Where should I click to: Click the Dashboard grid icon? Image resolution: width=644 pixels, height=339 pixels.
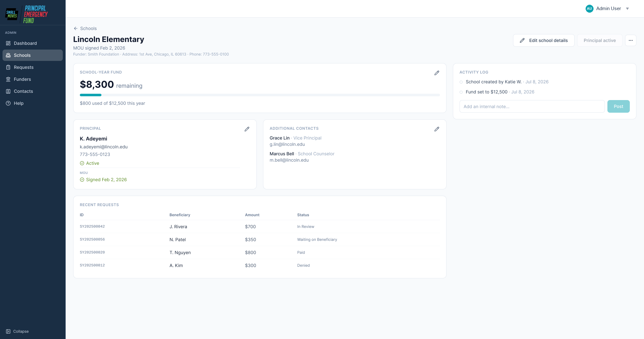click(8, 43)
